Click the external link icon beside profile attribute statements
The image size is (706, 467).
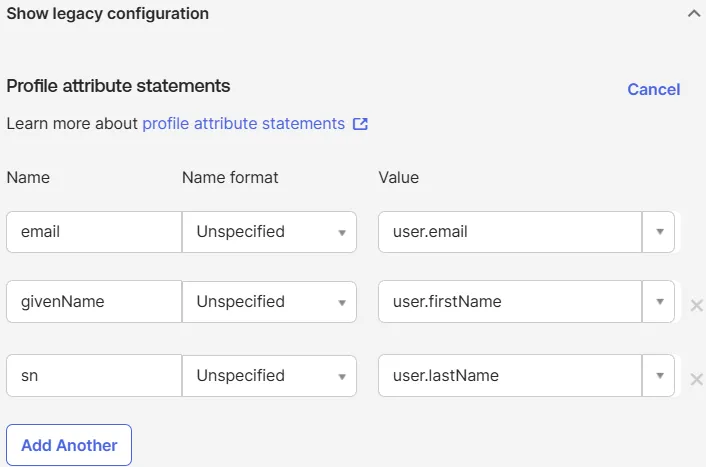(x=360, y=124)
